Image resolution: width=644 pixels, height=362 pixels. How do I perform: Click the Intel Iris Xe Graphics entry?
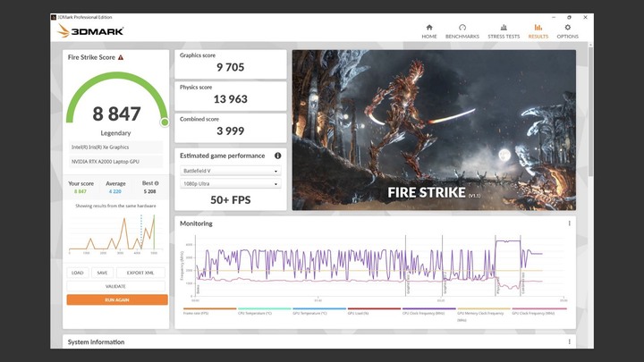(115, 147)
